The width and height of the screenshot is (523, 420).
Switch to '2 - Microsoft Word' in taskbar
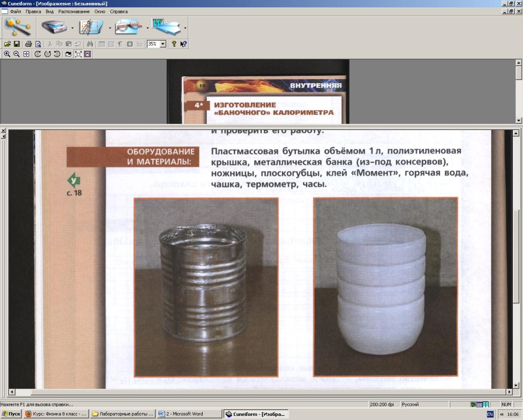pos(189,414)
